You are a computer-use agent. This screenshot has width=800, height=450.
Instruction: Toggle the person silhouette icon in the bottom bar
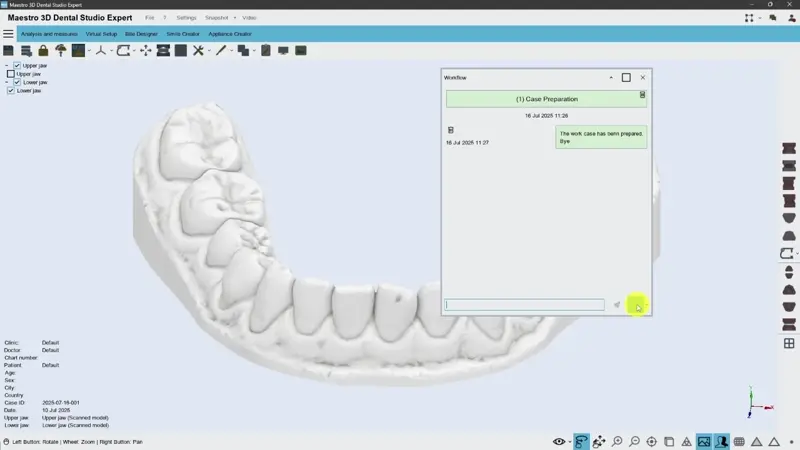pyautogui.click(x=721, y=441)
